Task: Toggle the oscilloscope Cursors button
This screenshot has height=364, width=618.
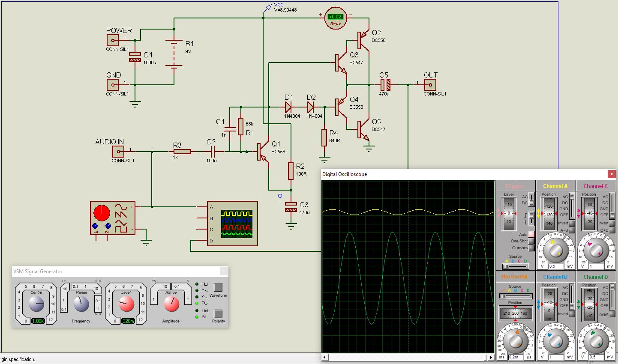Action: [531, 248]
